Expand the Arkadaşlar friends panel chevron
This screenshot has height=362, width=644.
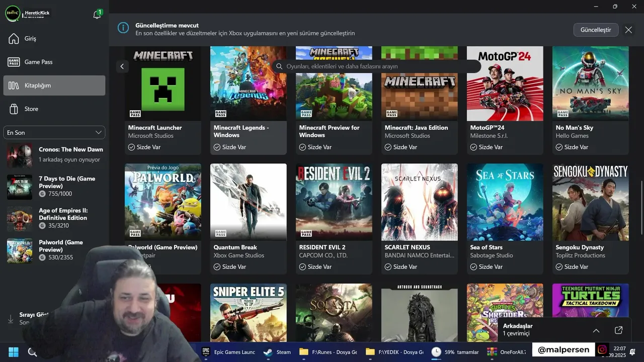point(596,330)
